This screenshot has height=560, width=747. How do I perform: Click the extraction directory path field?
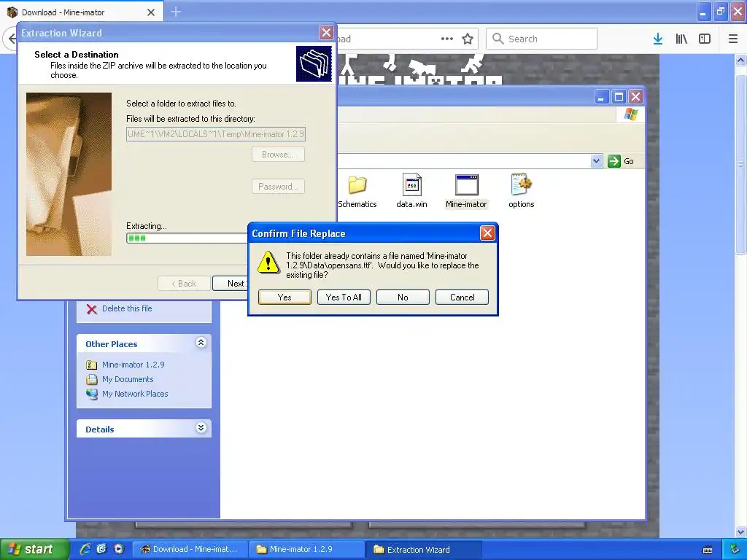click(x=216, y=134)
